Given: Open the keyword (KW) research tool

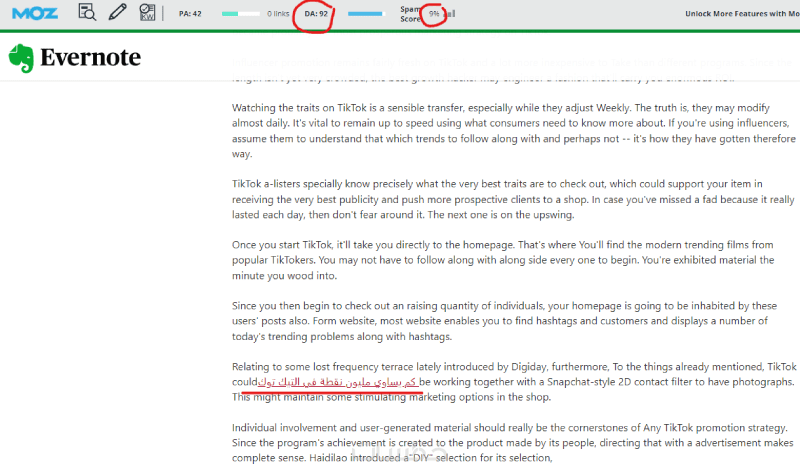Looking at the screenshot, I should [147, 12].
